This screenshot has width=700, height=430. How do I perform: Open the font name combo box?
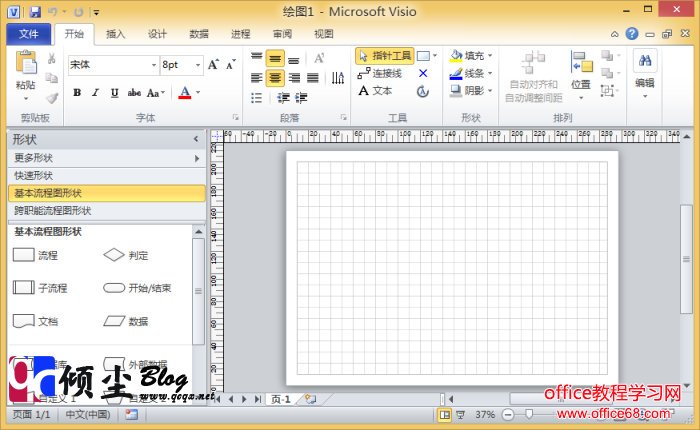[113, 65]
